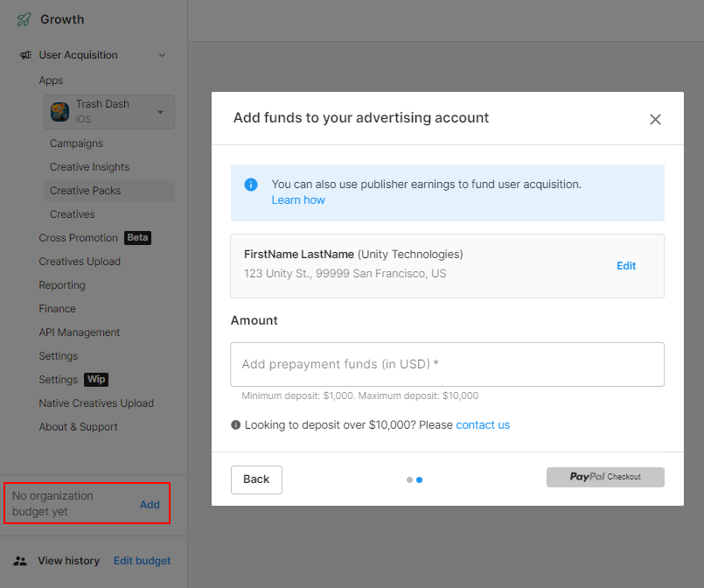Click the Learn how link
The width and height of the screenshot is (704, 588).
click(x=298, y=200)
